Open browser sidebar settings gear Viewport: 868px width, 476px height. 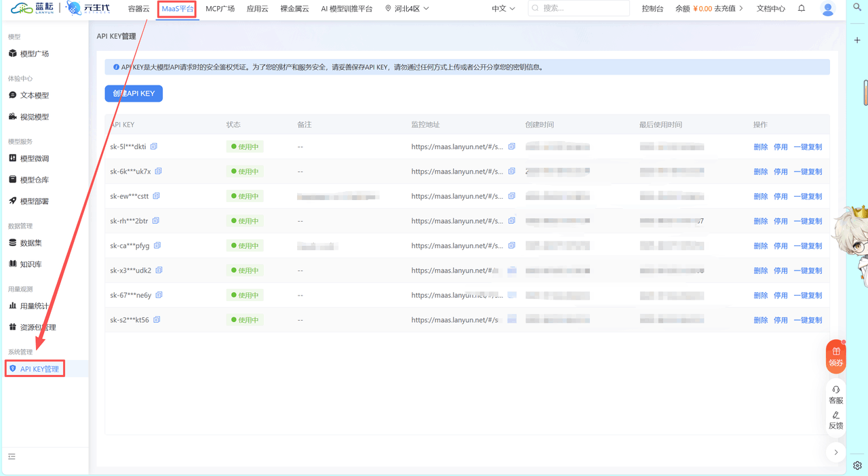tap(858, 466)
